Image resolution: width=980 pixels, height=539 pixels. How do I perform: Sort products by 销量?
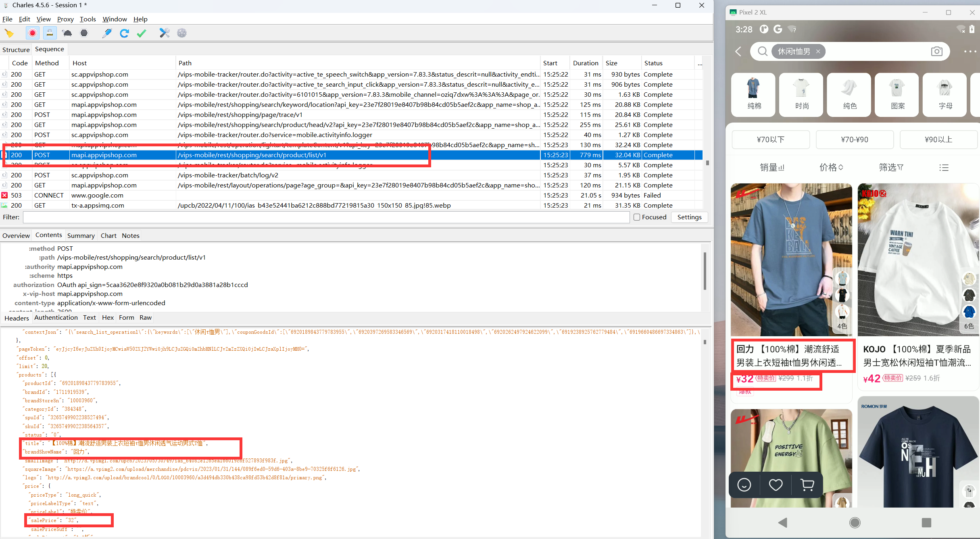(x=772, y=167)
